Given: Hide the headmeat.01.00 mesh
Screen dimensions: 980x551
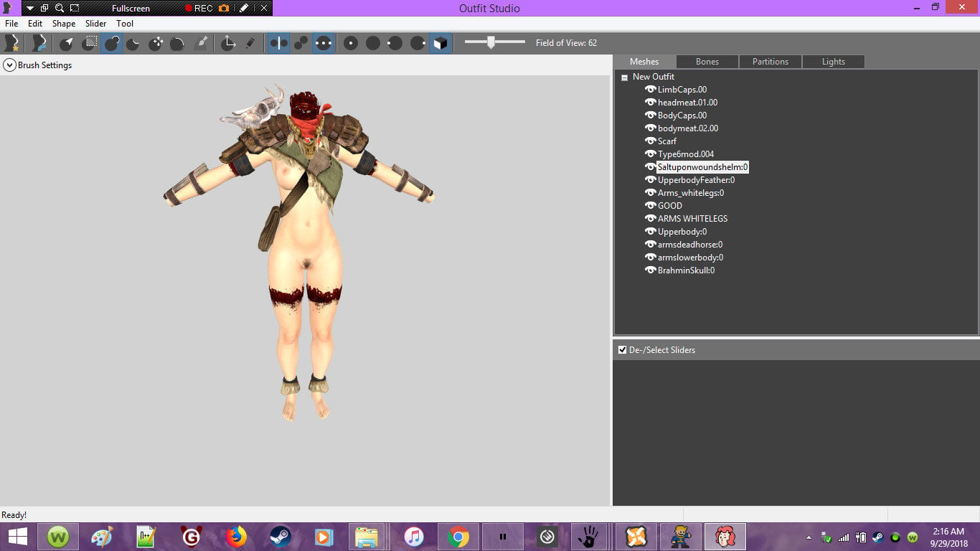Looking at the screenshot, I should coord(651,103).
